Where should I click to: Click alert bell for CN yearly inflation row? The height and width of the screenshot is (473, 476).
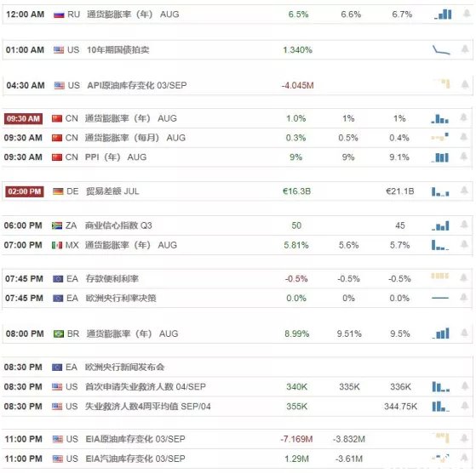coord(464,117)
